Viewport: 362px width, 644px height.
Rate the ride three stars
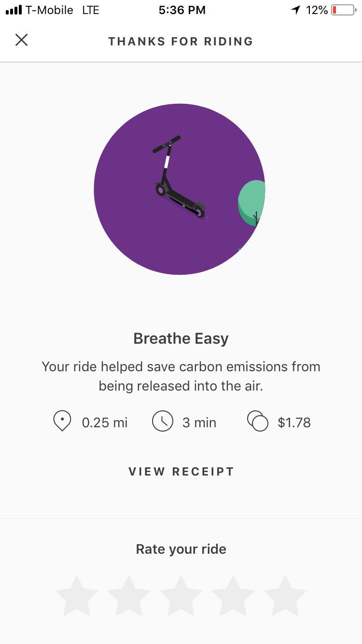pyautogui.click(x=181, y=595)
